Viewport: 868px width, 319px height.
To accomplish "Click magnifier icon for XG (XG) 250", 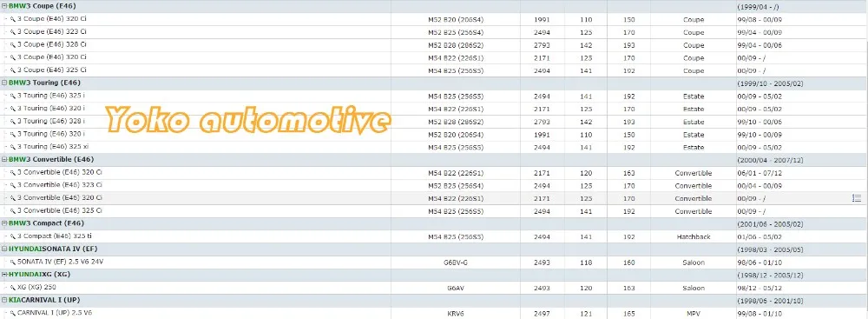I will click(x=13, y=288).
